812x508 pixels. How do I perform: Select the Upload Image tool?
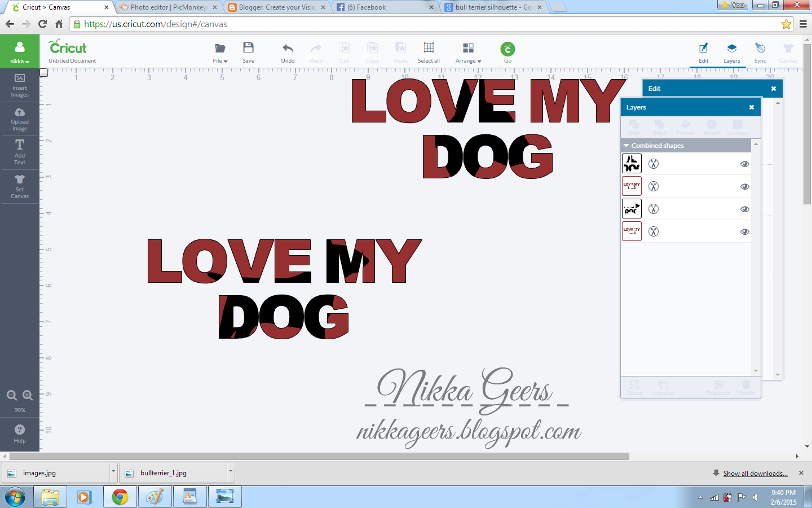coord(20,119)
